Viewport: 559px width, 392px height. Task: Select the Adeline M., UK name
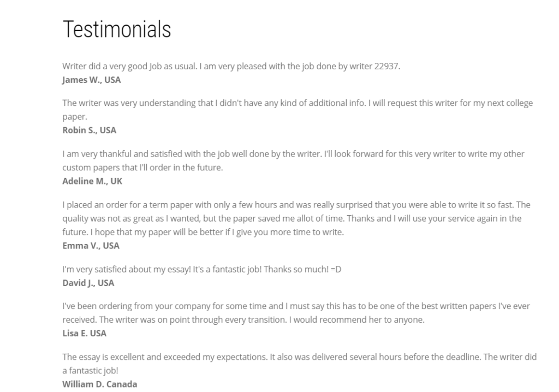click(92, 181)
